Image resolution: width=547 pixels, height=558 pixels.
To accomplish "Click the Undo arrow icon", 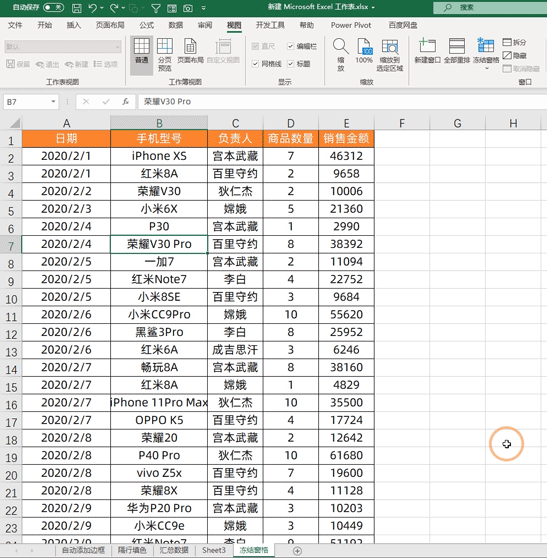I will (92, 7).
